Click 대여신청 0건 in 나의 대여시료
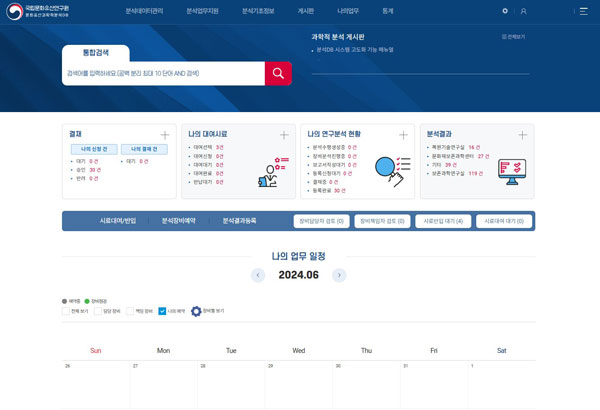600x410 pixels. 208,156
